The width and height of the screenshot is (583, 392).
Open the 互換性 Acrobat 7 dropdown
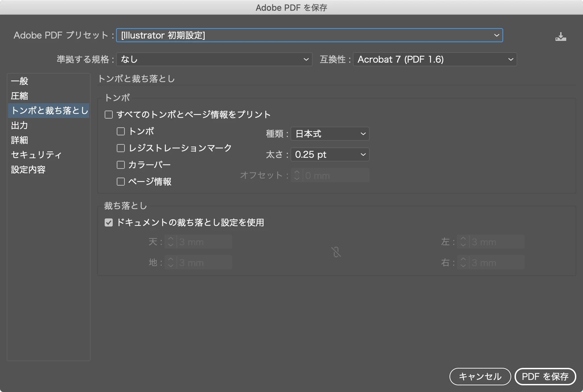point(435,59)
